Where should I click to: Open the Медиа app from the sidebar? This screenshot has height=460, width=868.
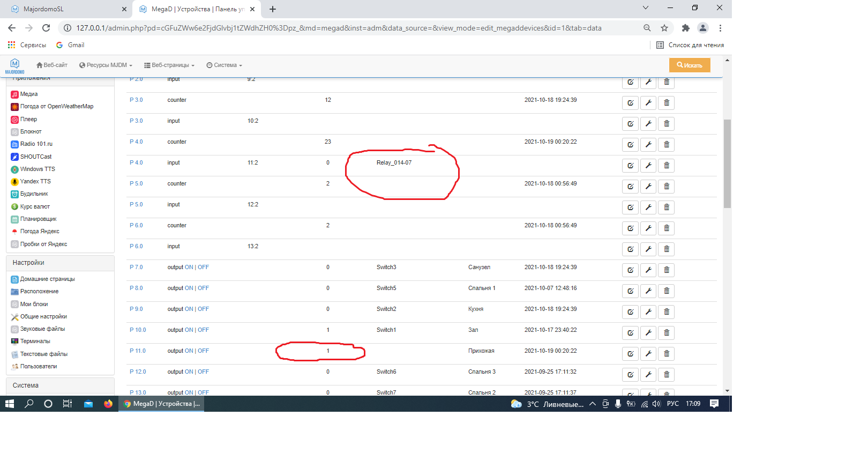pos(29,94)
